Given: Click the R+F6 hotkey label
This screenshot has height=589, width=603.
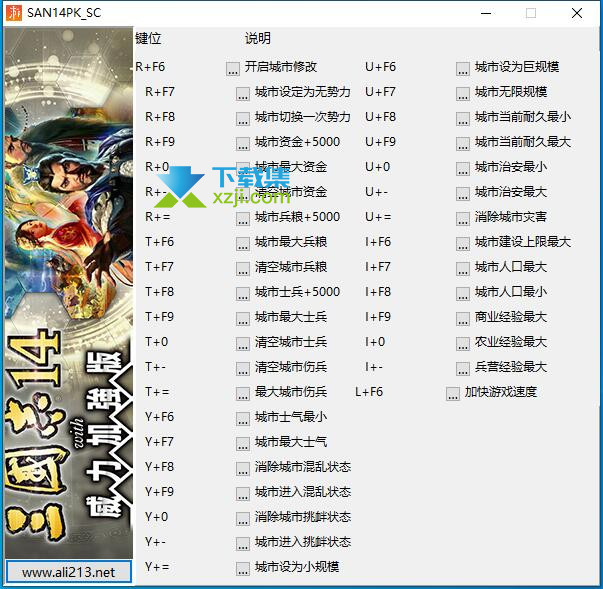Looking at the screenshot, I should tap(150, 67).
